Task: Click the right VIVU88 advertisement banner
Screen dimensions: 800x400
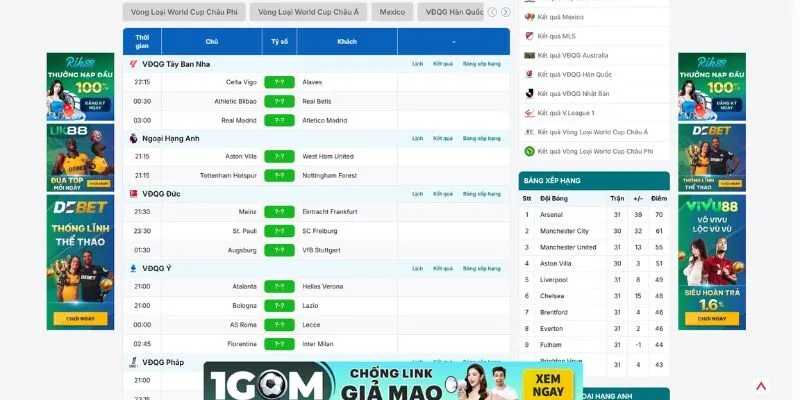Action: (712, 262)
